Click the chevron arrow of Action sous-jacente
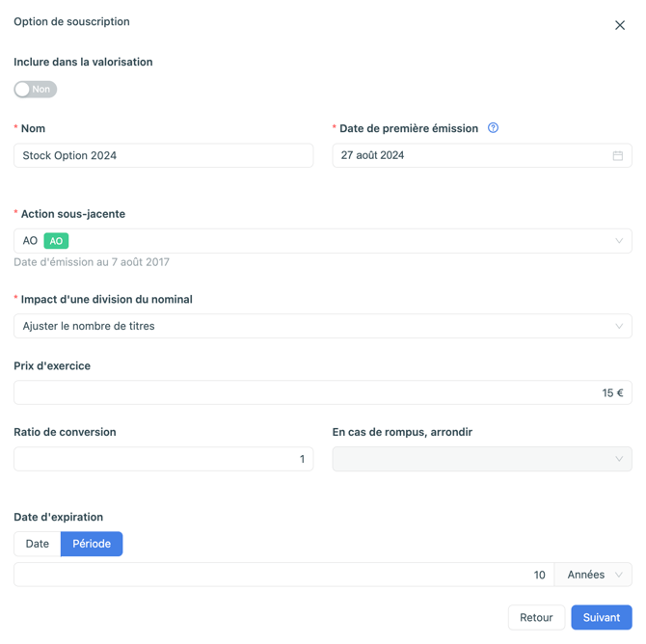646x644 pixels. pos(619,241)
